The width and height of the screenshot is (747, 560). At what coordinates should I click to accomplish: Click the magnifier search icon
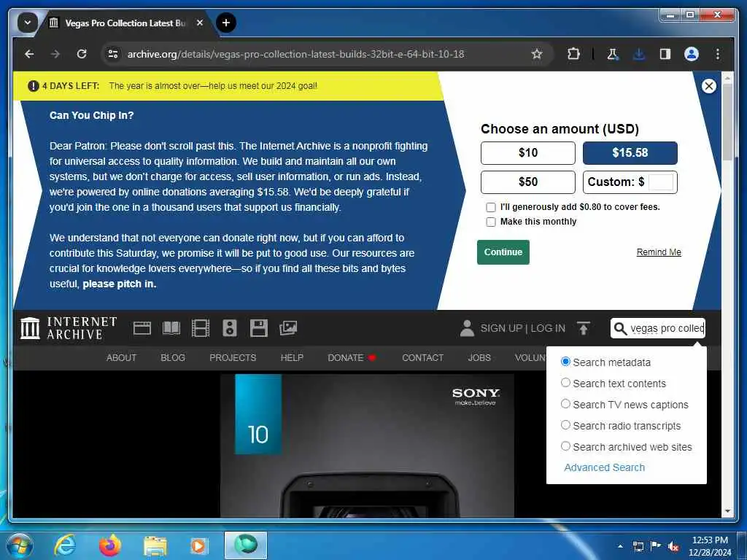point(620,329)
